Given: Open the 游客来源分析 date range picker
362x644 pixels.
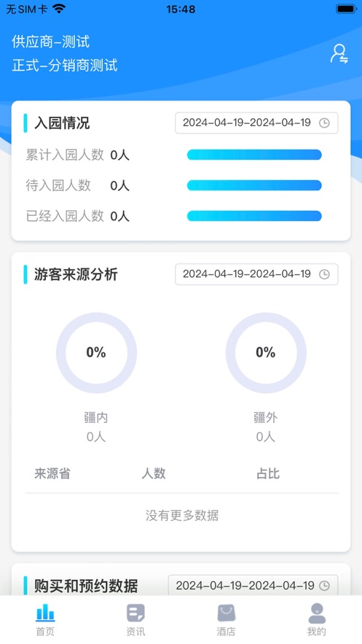Looking at the screenshot, I should (256, 274).
